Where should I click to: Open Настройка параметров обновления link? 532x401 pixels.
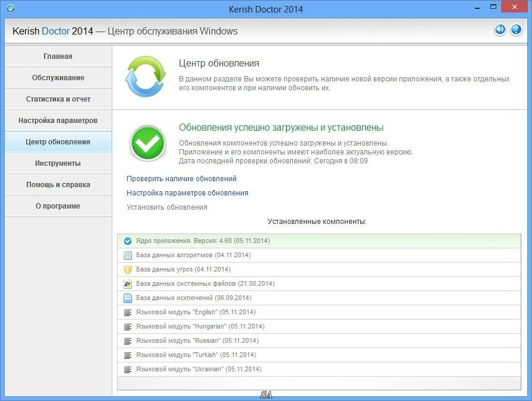tap(187, 193)
